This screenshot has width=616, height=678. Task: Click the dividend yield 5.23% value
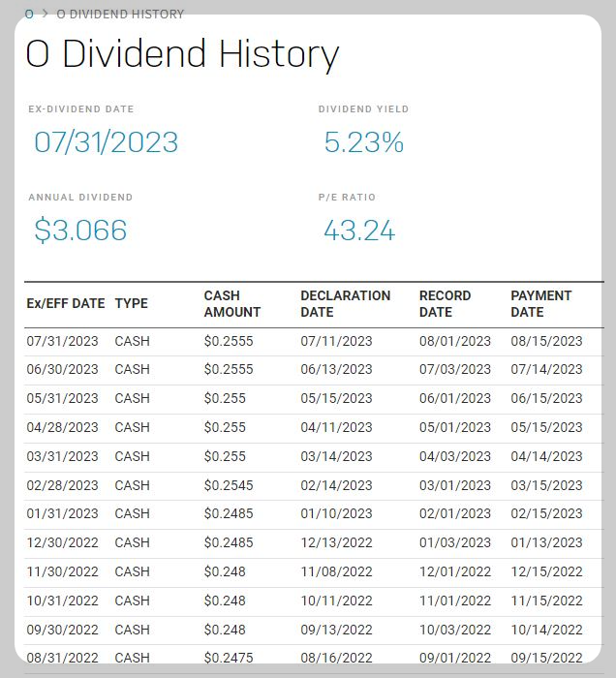[364, 142]
